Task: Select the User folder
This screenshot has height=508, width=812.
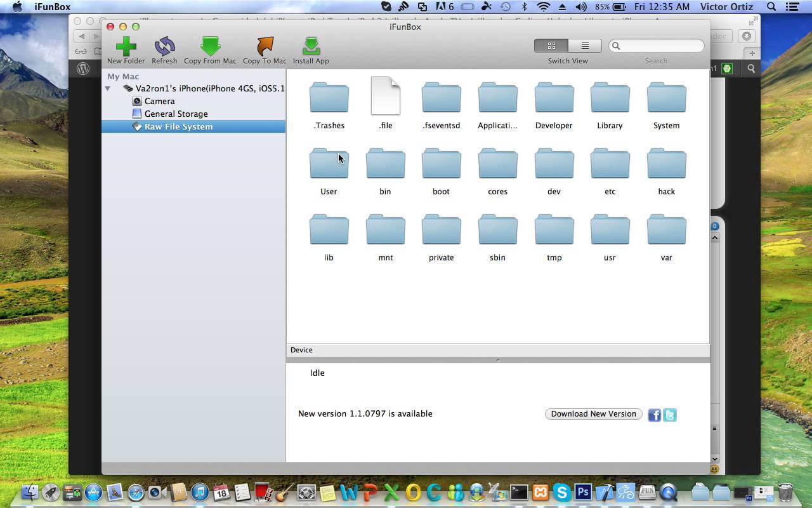Action: [x=329, y=164]
